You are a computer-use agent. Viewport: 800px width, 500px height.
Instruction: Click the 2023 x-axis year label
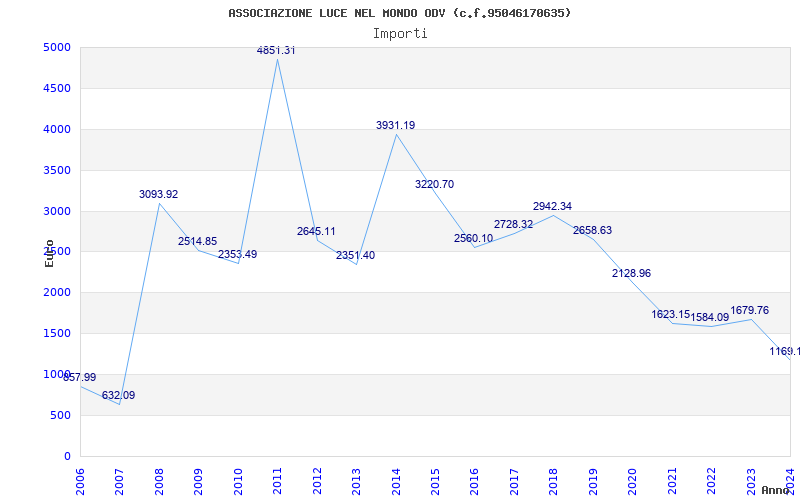tap(751, 481)
